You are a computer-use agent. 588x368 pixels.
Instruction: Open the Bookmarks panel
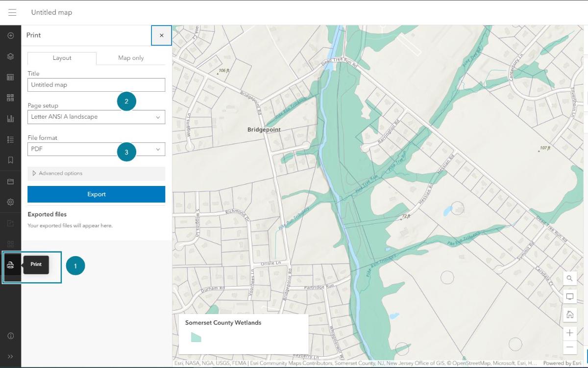[11, 159]
